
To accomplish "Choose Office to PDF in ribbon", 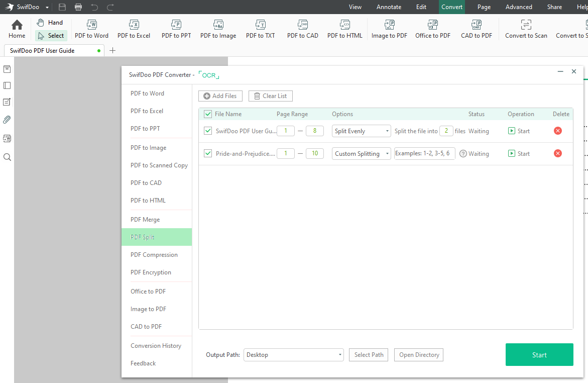I will [x=433, y=29].
